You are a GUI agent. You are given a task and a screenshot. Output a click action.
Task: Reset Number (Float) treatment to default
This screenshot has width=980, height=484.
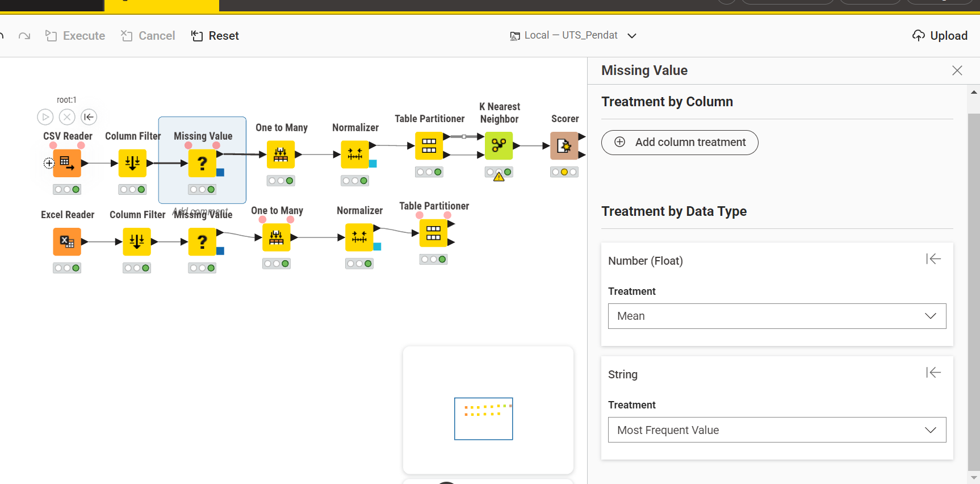pos(933,259)
